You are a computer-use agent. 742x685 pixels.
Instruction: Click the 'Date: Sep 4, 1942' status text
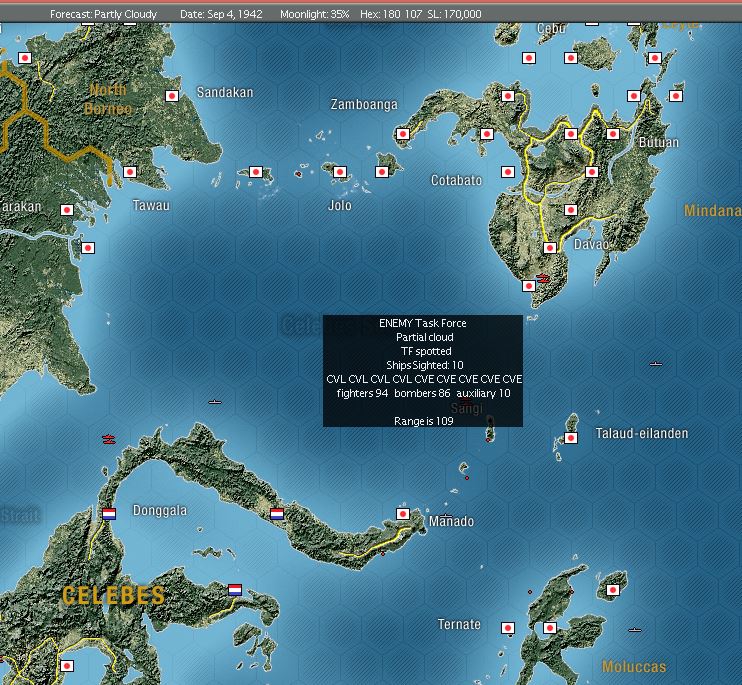pyautogui.click(x=221, y=14)
